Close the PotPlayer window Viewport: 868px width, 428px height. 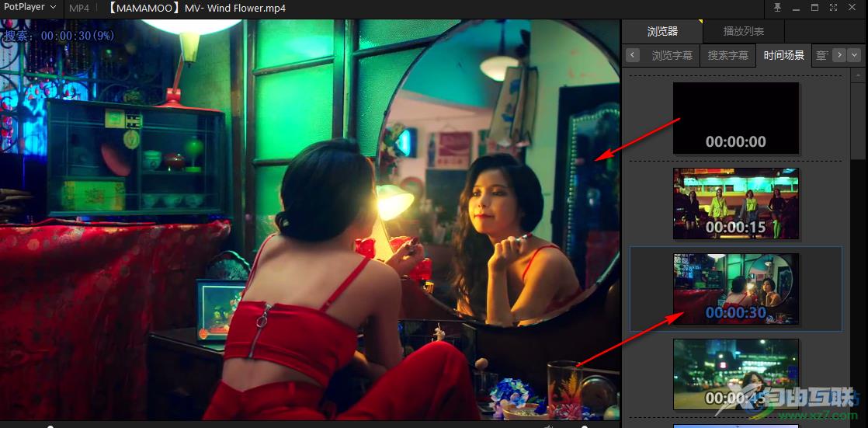pyautogui.click(x=852, y=8)
